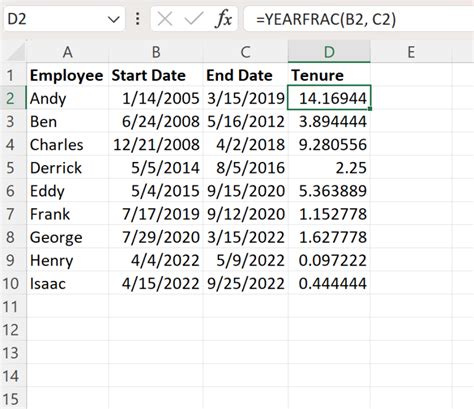The height and width of the screenshot is (409, 474).
Task: Click the formula bar with YEARFRAC formula
Action: pyautogui.click(x=359, y=19)
